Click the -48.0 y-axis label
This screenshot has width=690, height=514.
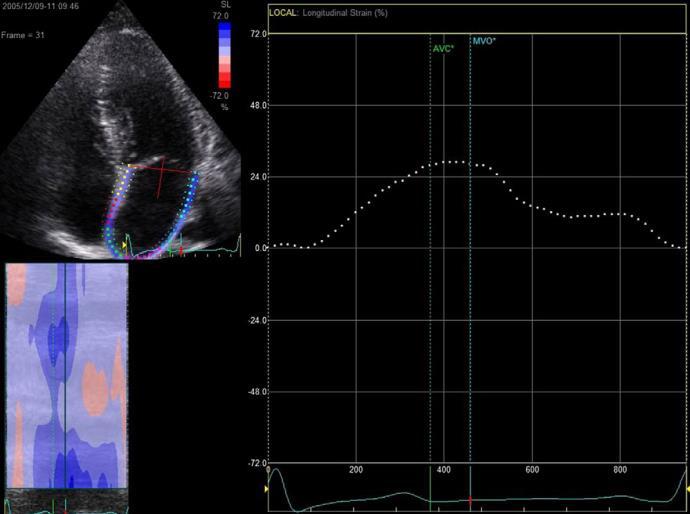[257, 392]
